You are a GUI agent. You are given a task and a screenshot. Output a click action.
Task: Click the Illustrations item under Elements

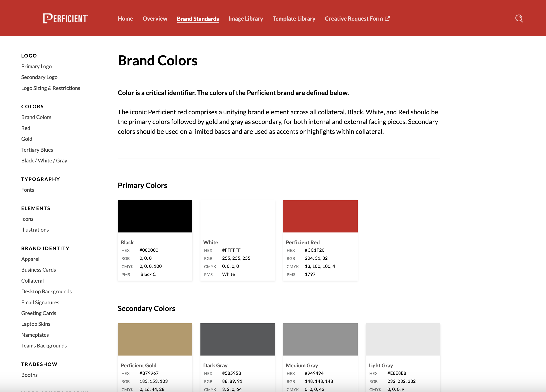pyautogui.click(x=35, y=229)
